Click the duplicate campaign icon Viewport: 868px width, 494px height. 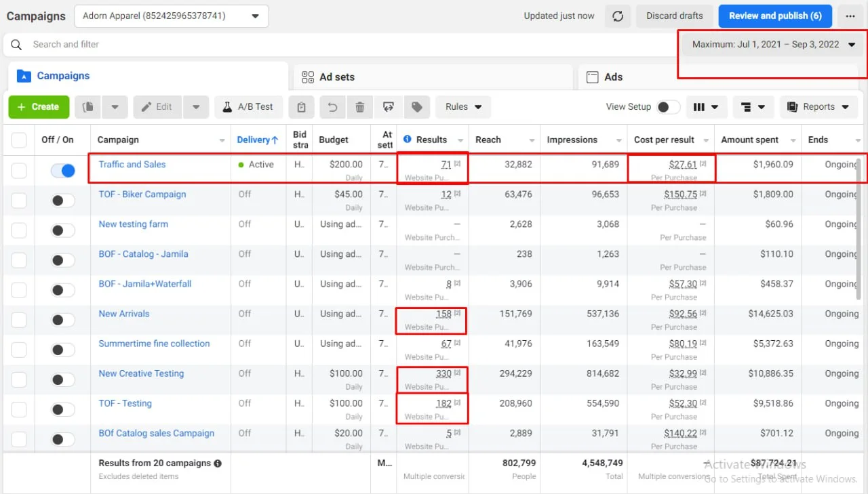87,107
